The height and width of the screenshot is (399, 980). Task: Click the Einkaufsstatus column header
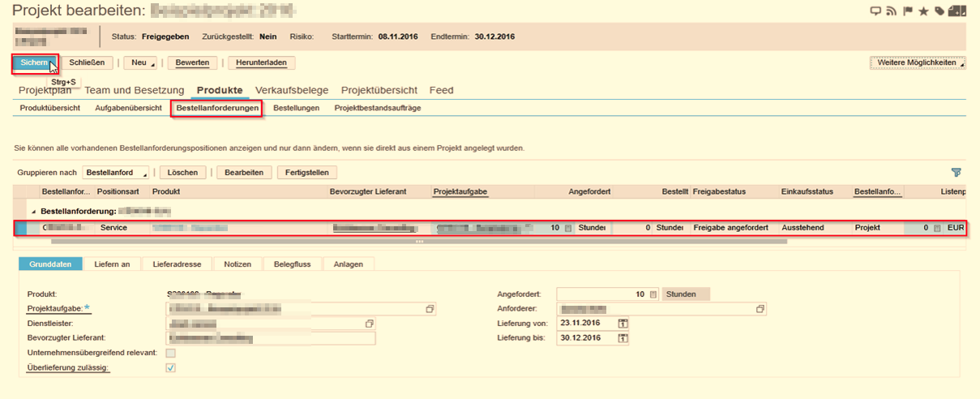point(807,191)
